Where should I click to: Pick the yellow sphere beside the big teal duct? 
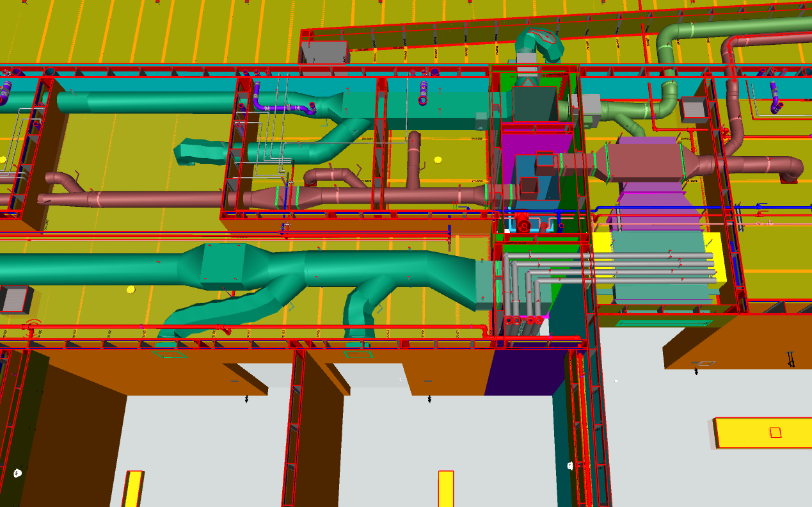(x=131, y=289)
